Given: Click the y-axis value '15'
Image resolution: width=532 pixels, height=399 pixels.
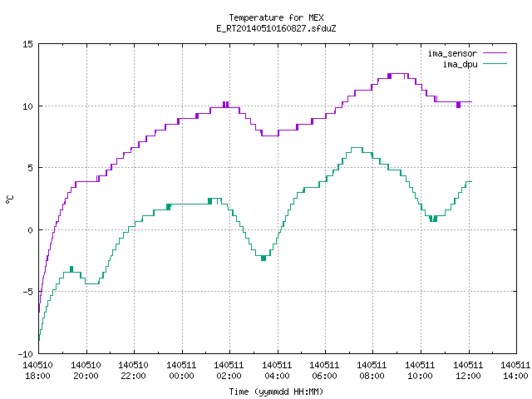Looking at the screenshot, I should pos(27,44).
